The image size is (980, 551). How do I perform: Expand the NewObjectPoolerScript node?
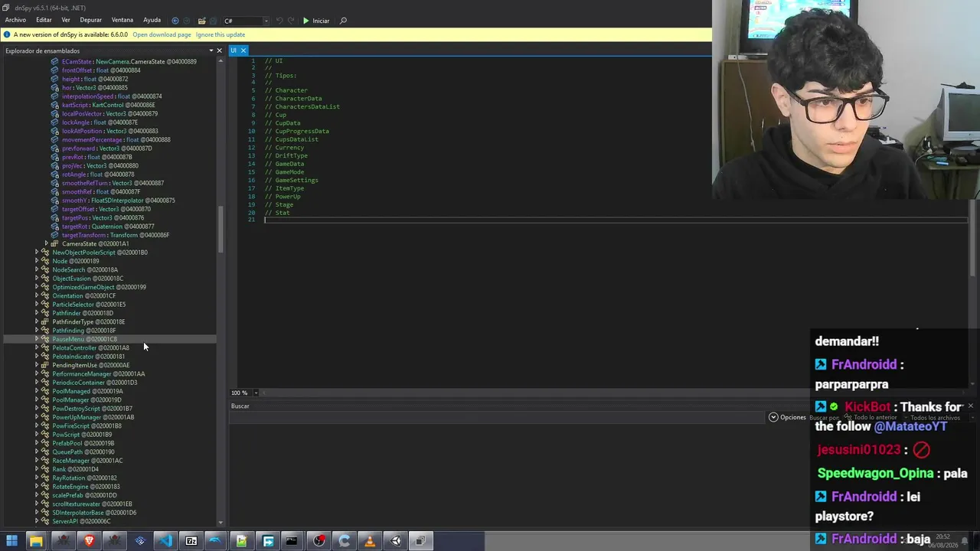click(37, 252)
